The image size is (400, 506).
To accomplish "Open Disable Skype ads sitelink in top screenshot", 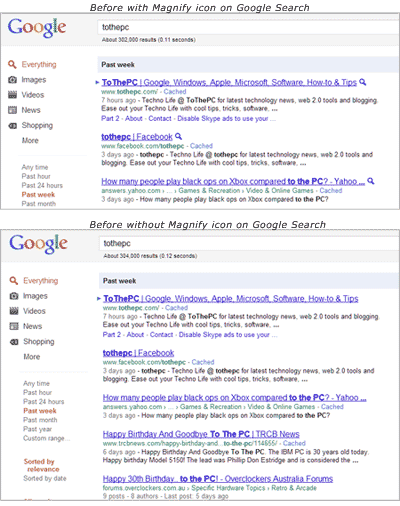I will tap(226, 118).
